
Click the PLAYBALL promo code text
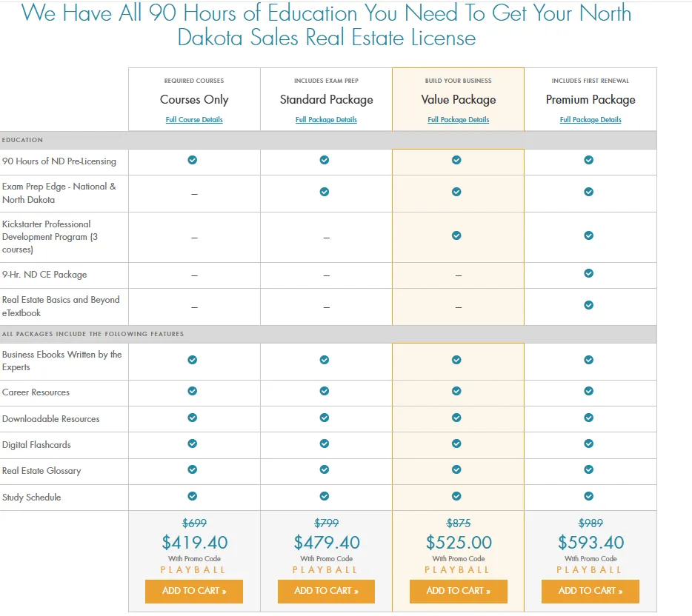click(458, 569)
